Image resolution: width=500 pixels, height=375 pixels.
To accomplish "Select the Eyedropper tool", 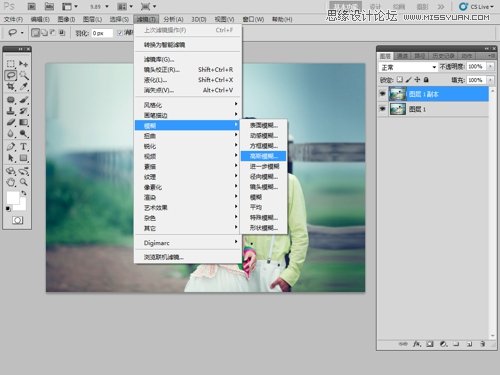I will tap(23, 86).
